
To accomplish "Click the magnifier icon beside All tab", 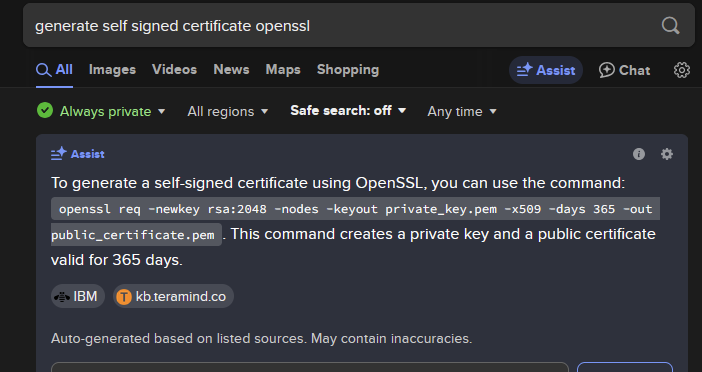I will tap(43, 70).
